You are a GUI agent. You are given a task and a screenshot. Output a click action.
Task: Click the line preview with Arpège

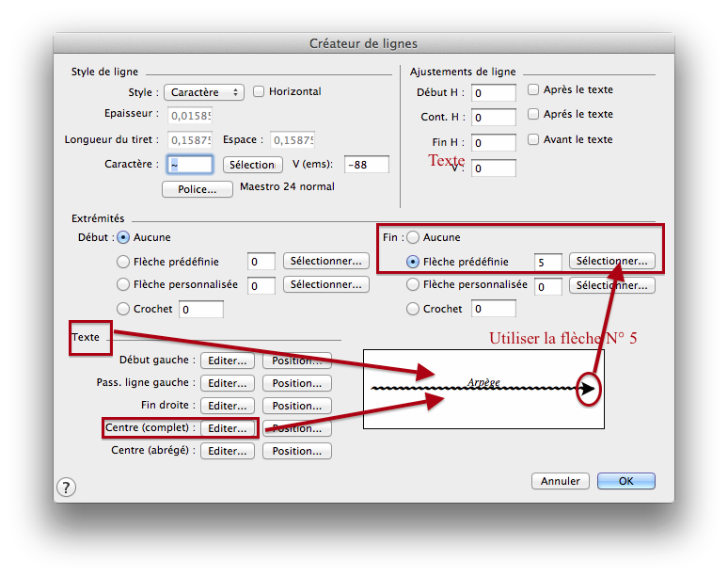483,388
